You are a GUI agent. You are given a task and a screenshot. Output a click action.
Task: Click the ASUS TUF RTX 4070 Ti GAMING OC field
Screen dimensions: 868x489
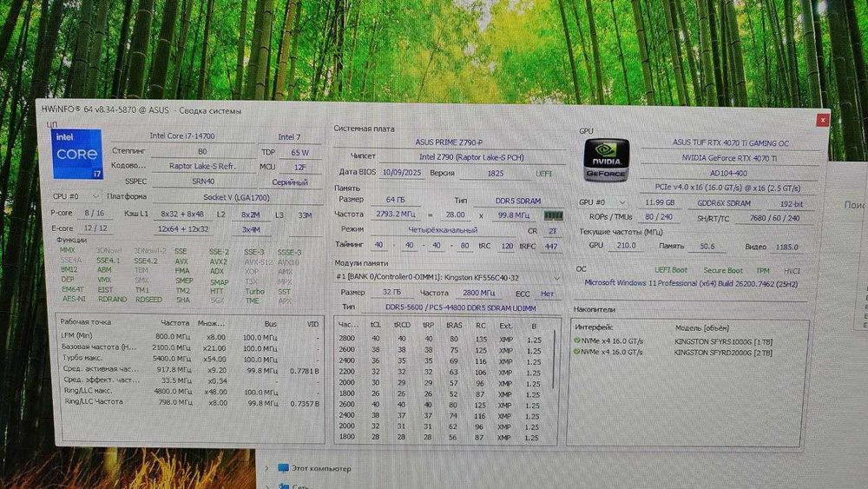[731, 143]
